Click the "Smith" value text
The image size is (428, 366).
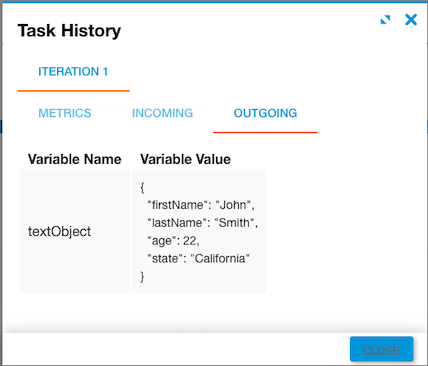pos(234,223)
